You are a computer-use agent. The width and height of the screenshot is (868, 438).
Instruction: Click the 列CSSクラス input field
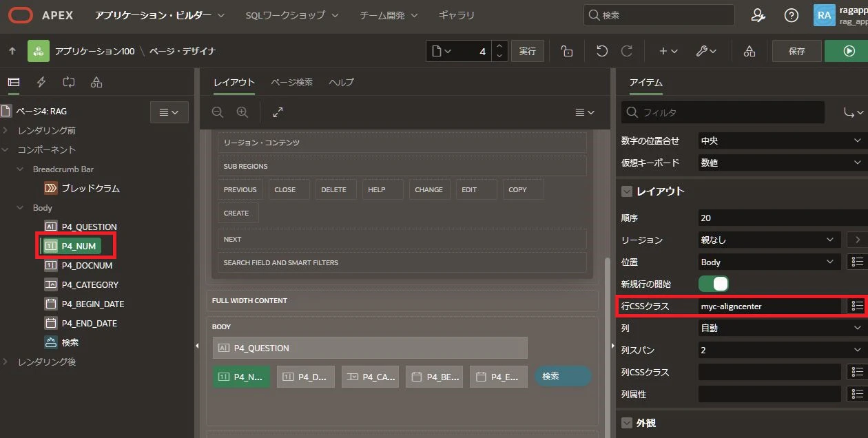pos(769,372)
